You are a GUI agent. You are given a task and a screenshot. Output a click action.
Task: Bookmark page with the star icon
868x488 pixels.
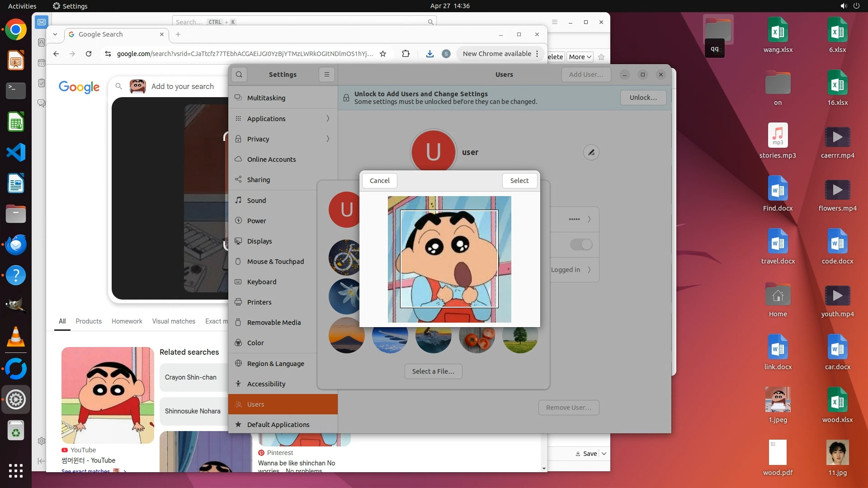383,54
